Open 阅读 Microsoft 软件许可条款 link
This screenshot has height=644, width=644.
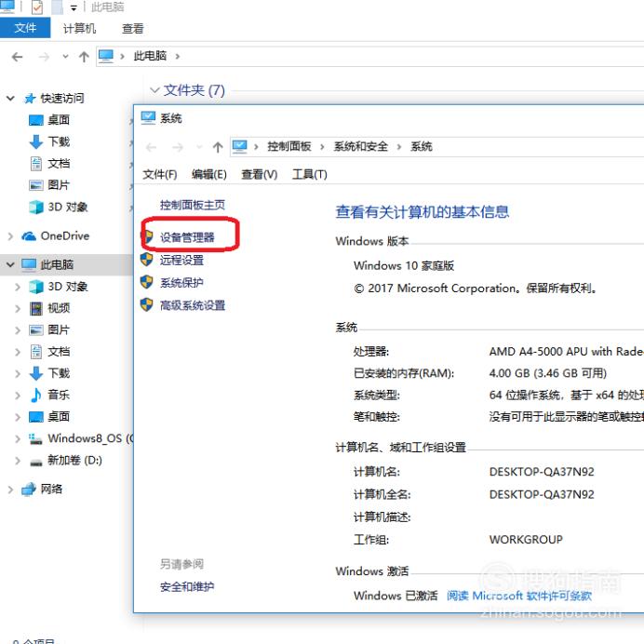[x=519, y=596]
